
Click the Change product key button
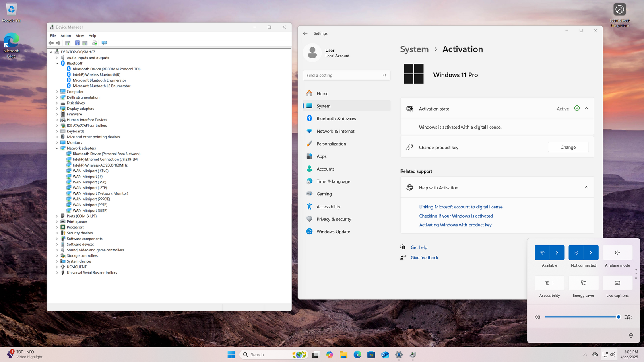click(x=568, y=147)
